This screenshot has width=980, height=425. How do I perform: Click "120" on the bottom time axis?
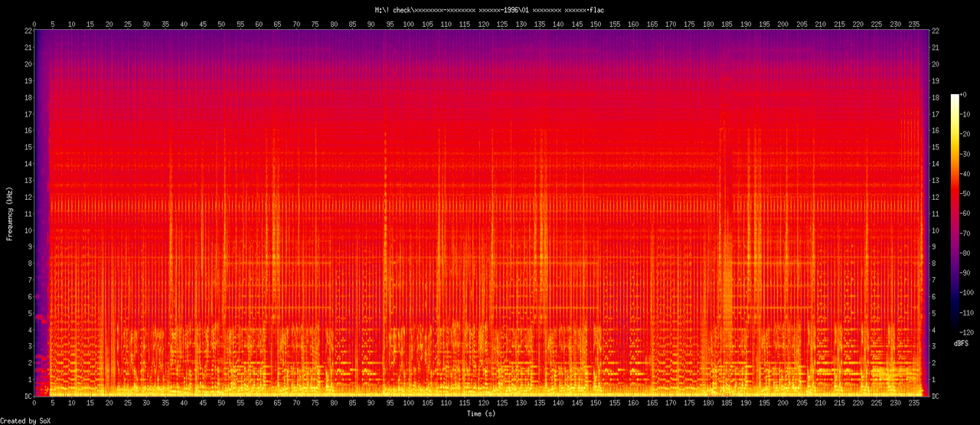tap(483, 404)
